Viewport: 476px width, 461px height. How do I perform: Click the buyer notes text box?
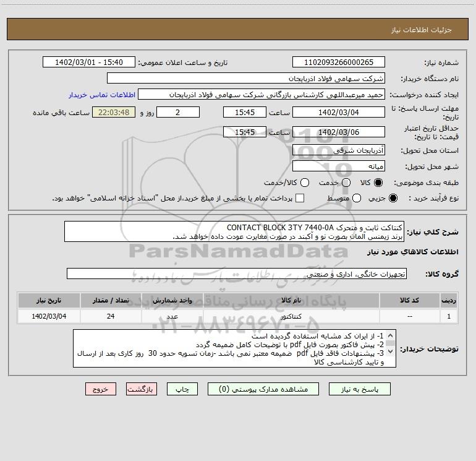(234, 348)
